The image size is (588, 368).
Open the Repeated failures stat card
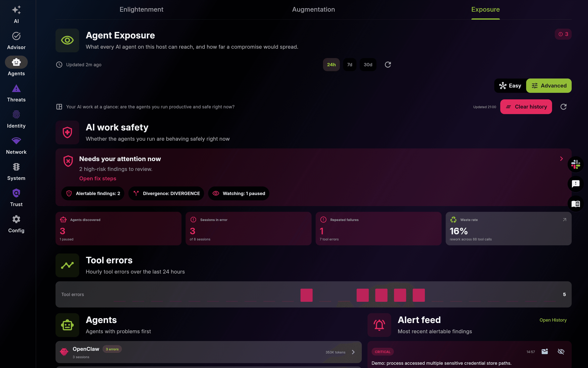click(379, 229)
